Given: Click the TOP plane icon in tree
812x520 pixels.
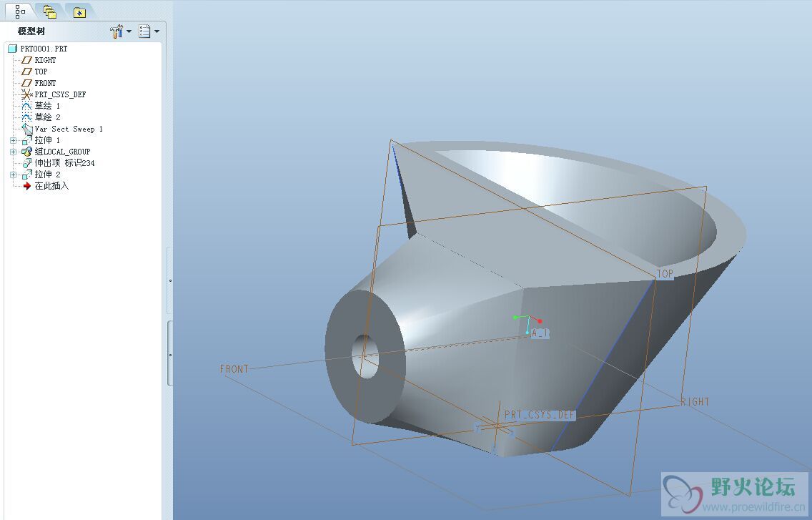Looking at the screenshot, I should pyautogui.click(x=26, y=72).
